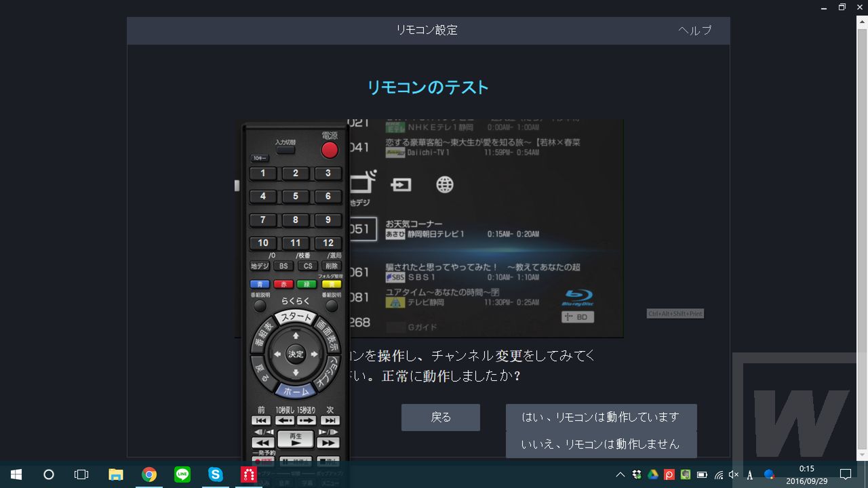The height and width of the screenshot is (488, 868).
Task: Click the next chapter skip button
Action: pyautogui.click(x=330, y=421)
